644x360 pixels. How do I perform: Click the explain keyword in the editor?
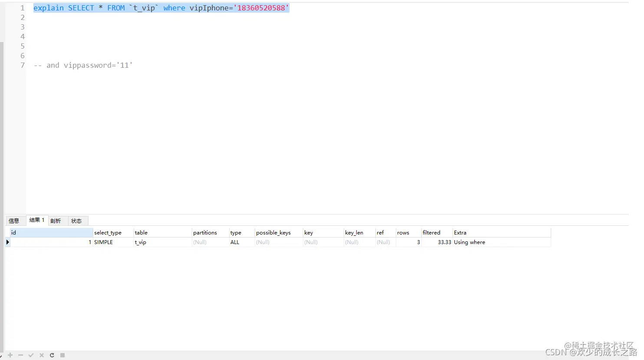point(49,8)
